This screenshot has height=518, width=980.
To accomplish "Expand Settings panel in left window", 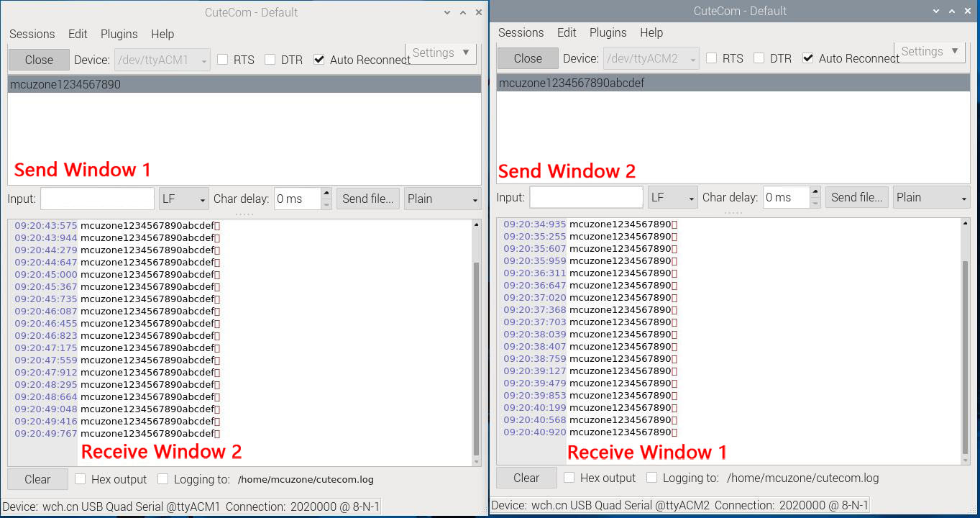I will pyautogui.click(x=441, y=53).
